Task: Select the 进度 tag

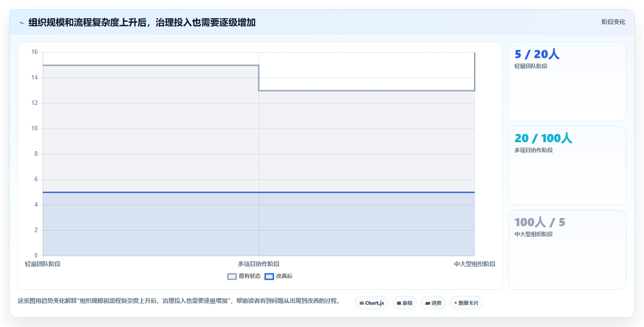Action: (x=433, y=303)
